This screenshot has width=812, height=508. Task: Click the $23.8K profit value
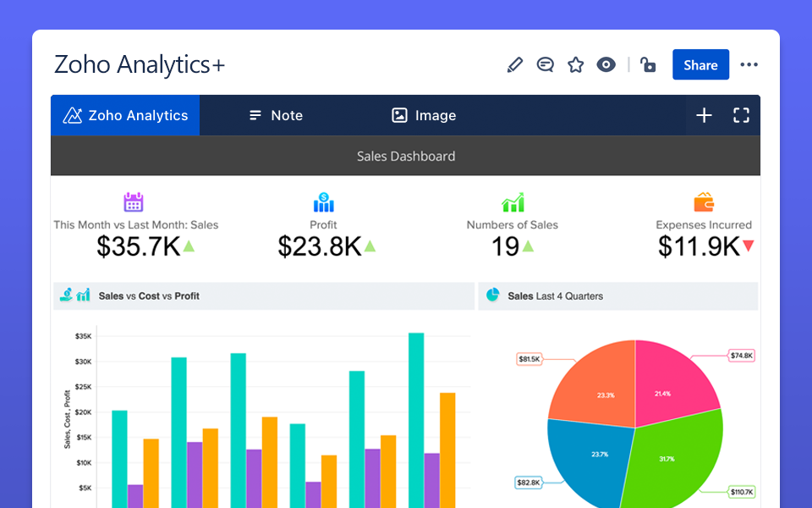point(320,246)
